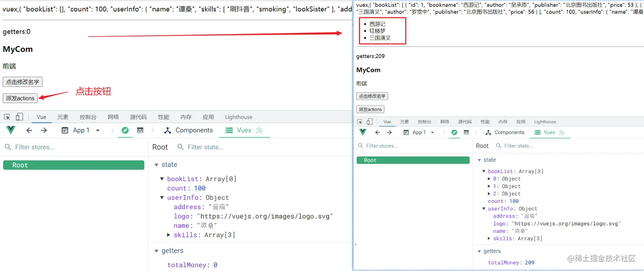Expand the 0: Object entry in right panel
644x271 pixels.
tap(489, 179)
